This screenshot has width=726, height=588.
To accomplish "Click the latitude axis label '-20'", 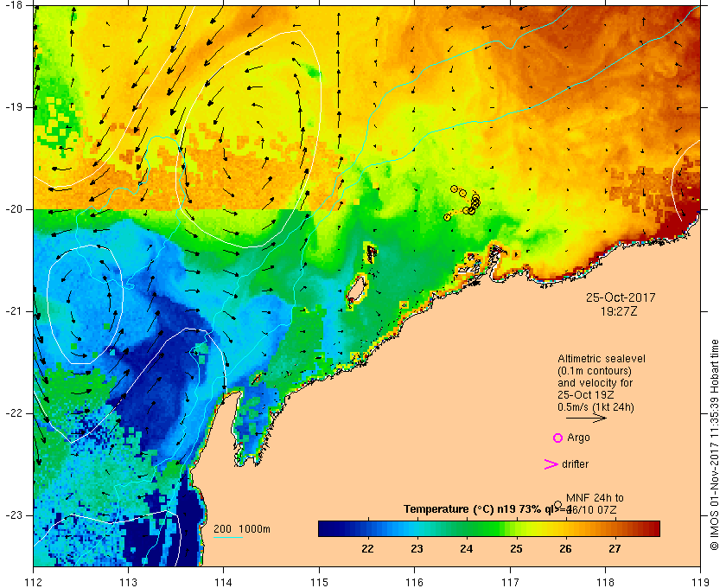I will 14,209.
